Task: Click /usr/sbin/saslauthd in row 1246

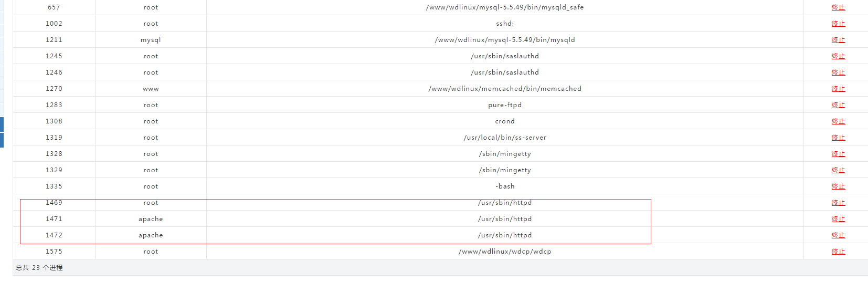Action: pyautogui.click(x=505, y=72)
